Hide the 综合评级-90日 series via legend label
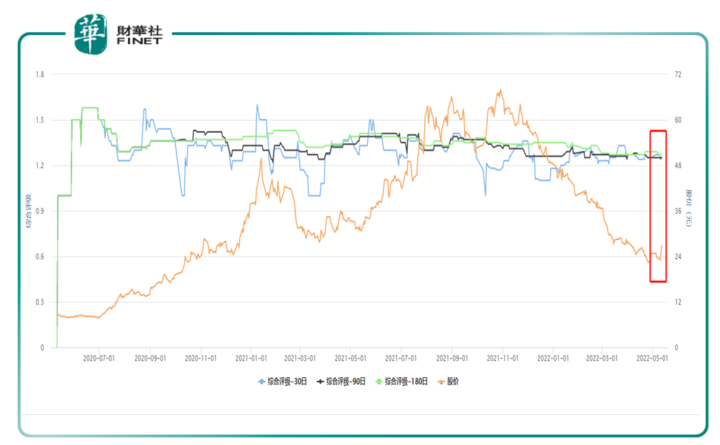 click(x=348, y=381)
